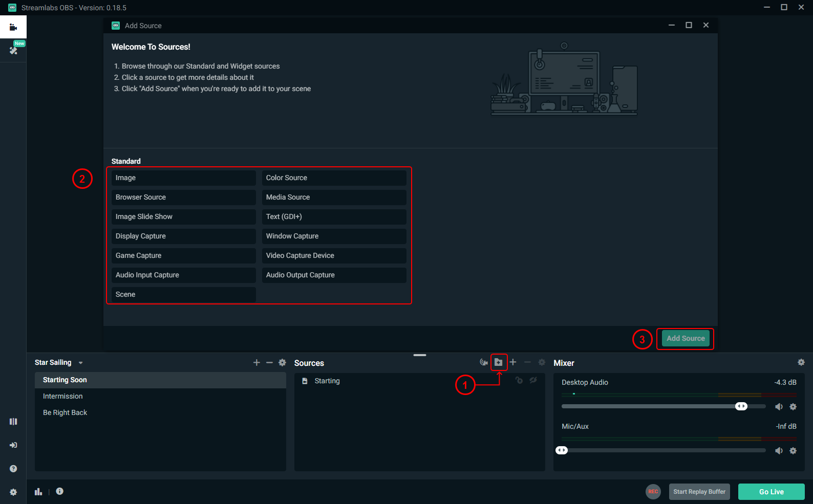The image size is (813, 504).
Task: Choose the Video Capture Device source
Action: click(334, 255)
